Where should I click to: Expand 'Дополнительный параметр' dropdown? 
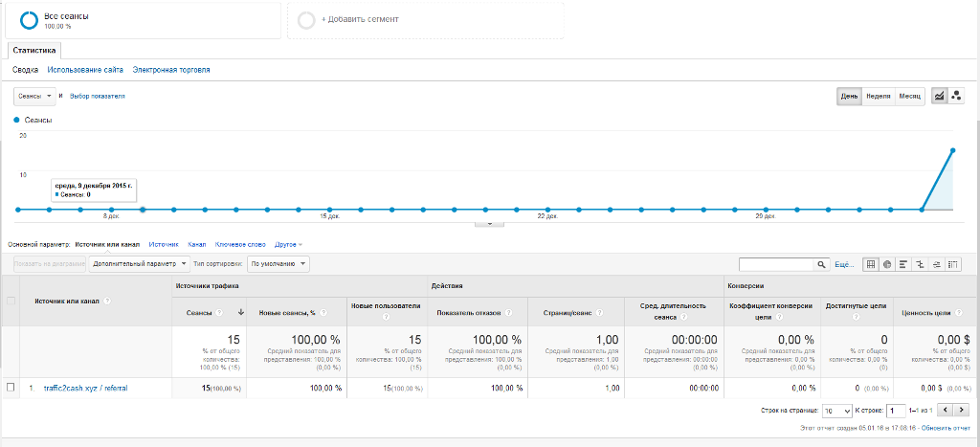tap(133, 263)
